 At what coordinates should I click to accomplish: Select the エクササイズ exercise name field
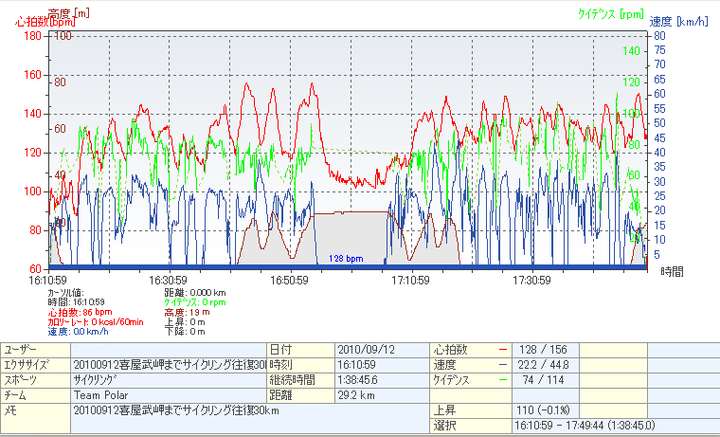tap(168, 365)
